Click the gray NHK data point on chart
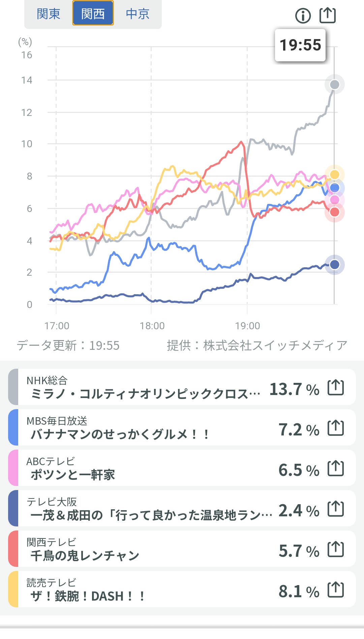This screenshot has width=364, height=639. click(x=334, y=84)
